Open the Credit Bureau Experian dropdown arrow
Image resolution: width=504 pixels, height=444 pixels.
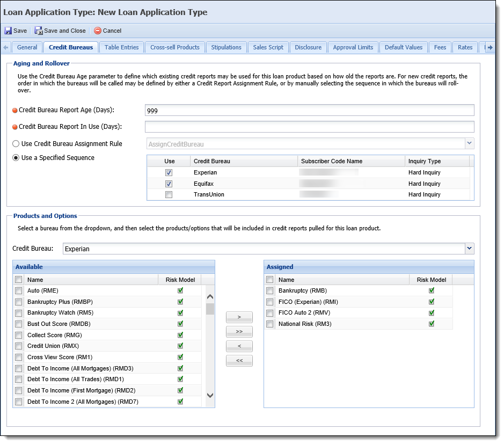pos(469,248)
